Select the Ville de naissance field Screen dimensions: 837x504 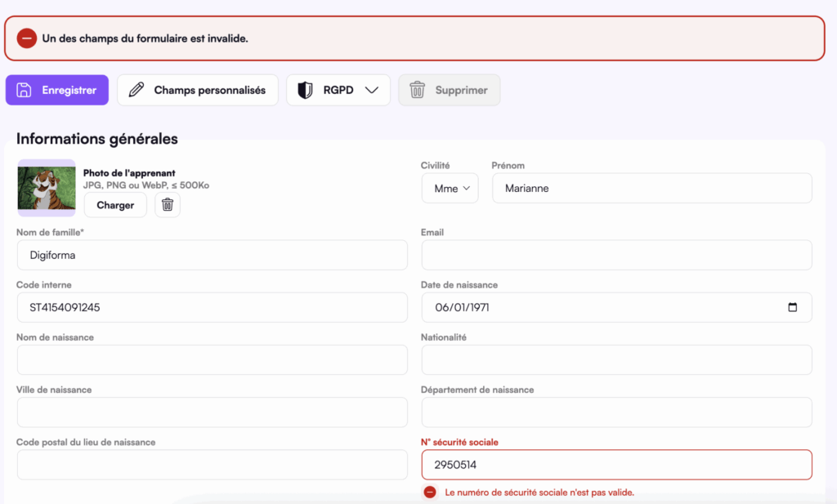tap(212, 412)
